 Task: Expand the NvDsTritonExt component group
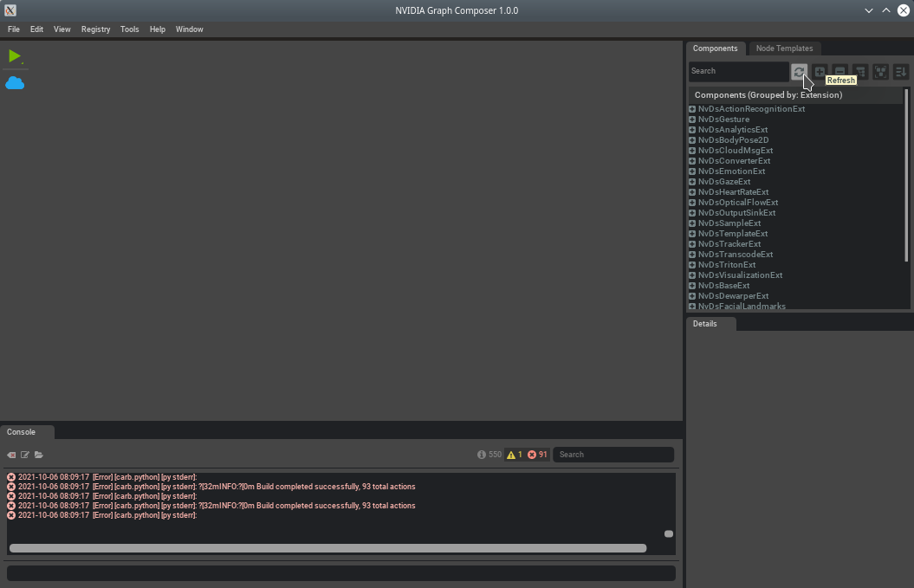[692, 265]
